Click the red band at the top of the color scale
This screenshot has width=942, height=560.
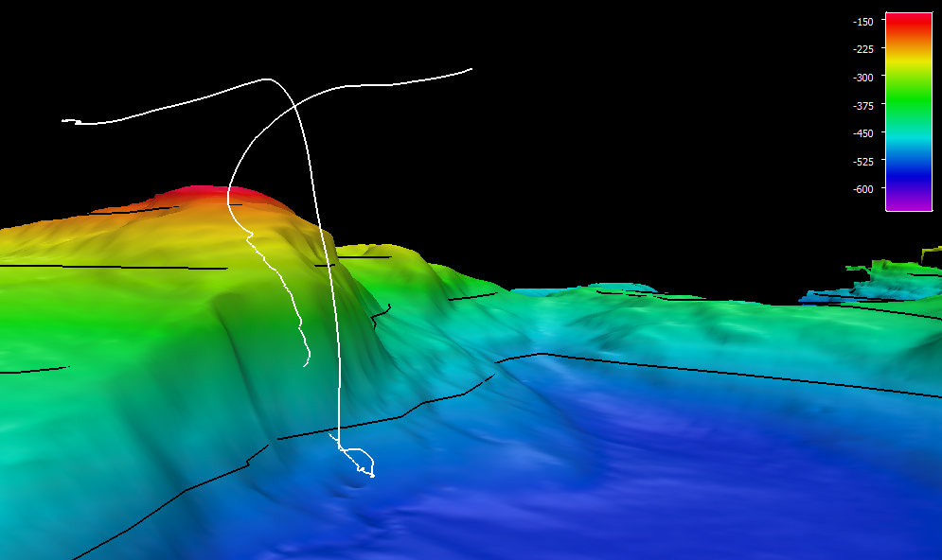pyautogui.click(x=909, y=21)
